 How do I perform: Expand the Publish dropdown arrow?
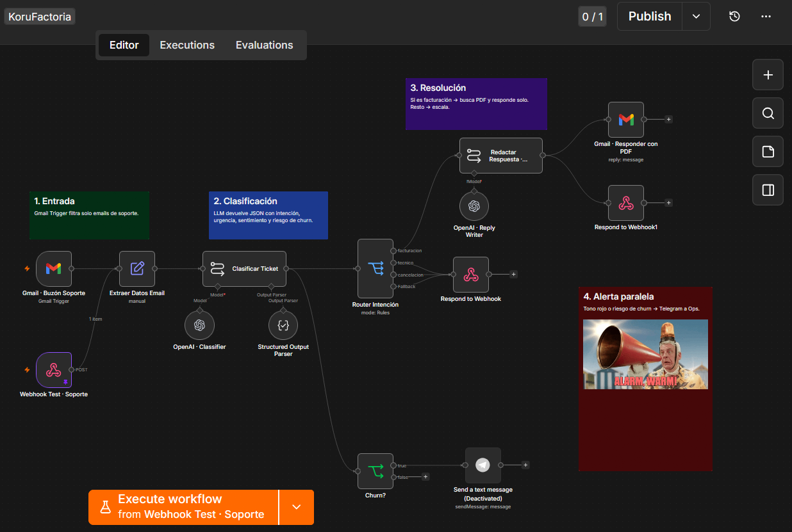697,17
